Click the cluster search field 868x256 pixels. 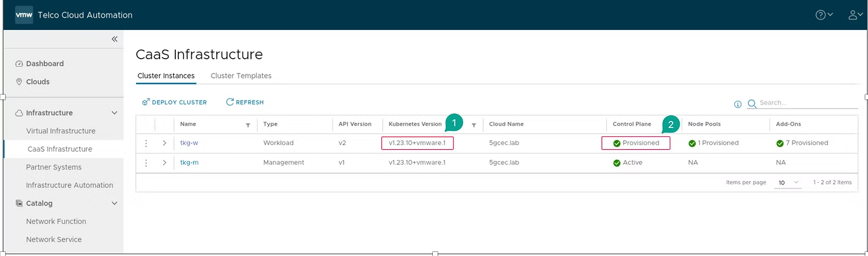806,103
